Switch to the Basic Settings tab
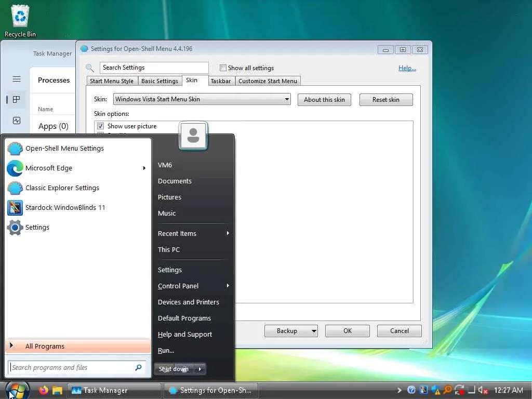The height and width of the screenshot is (399, 532). 159,81
